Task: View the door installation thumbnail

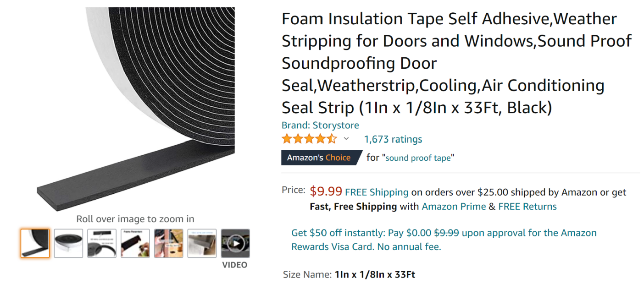Action: [x=168, y=243]
